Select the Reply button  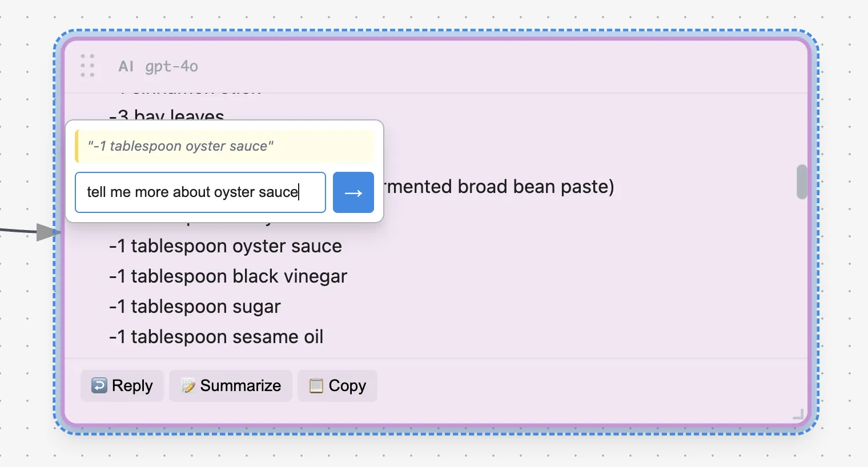(x=122, y=385)
